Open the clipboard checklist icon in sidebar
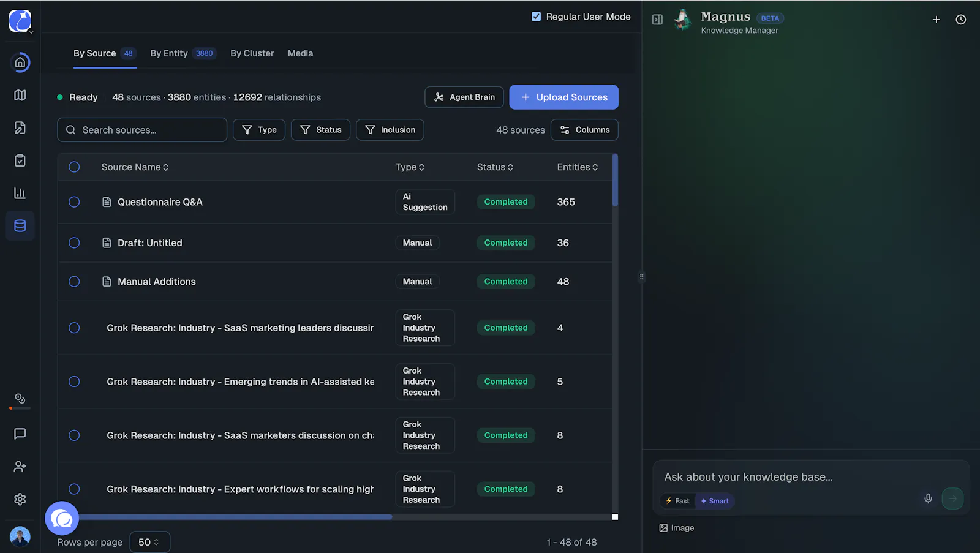Screen dimensions: 980x553 pos(20,160)
